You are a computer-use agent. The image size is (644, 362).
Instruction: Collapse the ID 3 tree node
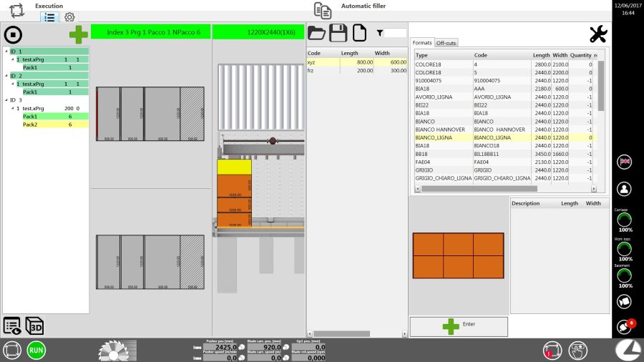(6, 100)
